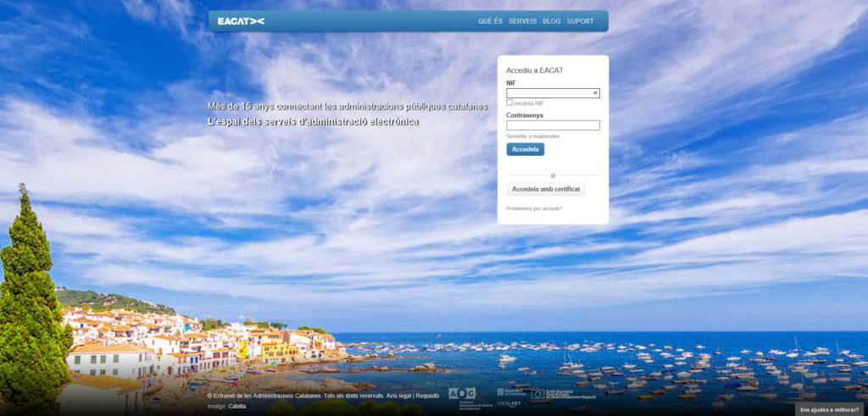Click into the Contrasenya password field

pos(553,125)
